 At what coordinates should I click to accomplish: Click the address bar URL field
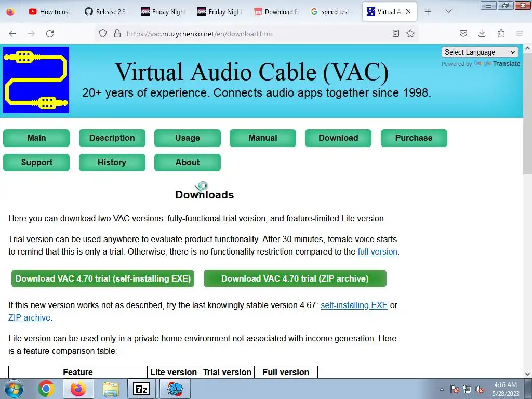click(x=256, y=34)
